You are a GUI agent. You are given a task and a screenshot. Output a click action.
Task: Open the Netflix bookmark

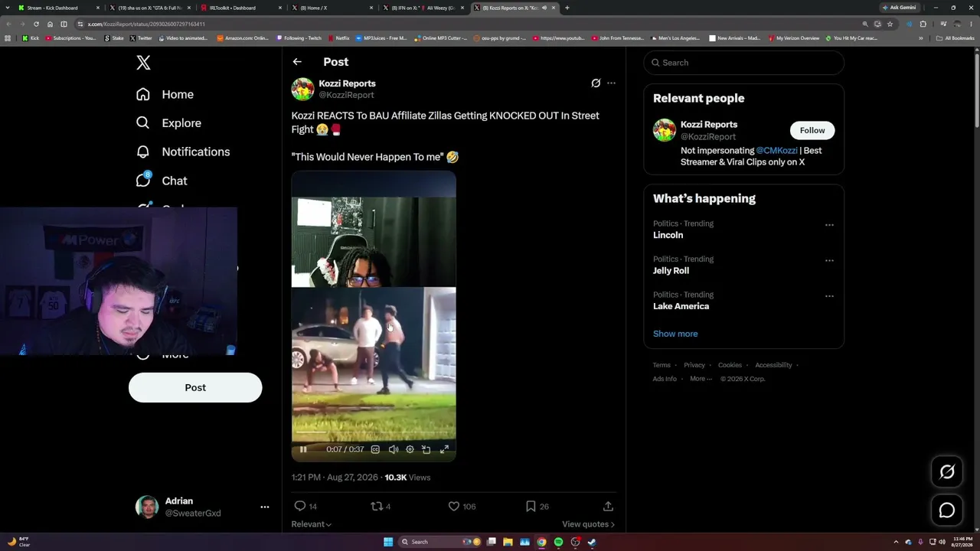(x=338, y=38)
